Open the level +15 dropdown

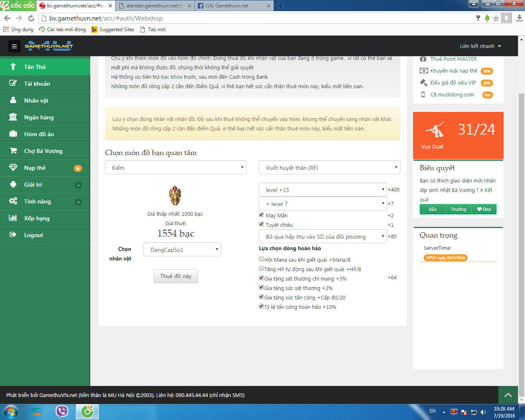click(x=323, y=190)
